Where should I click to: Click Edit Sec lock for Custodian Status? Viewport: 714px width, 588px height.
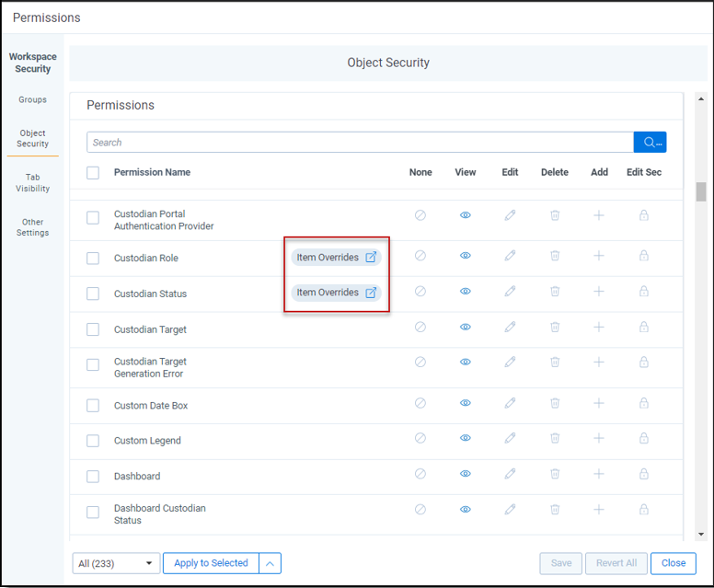coord(643,291)
